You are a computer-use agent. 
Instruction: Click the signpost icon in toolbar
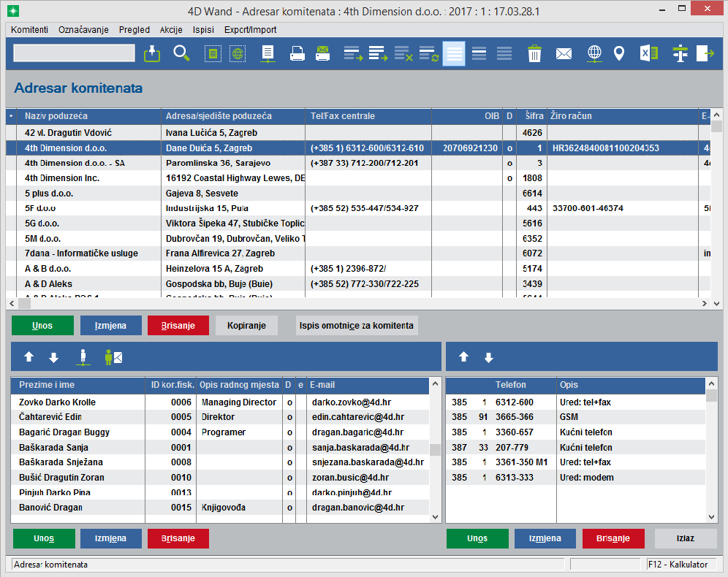coord(680,53)
